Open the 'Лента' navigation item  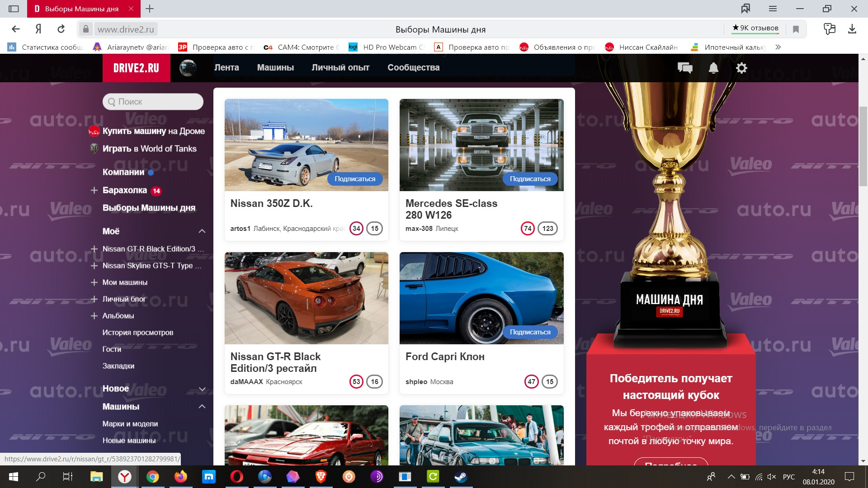(226, 68)
